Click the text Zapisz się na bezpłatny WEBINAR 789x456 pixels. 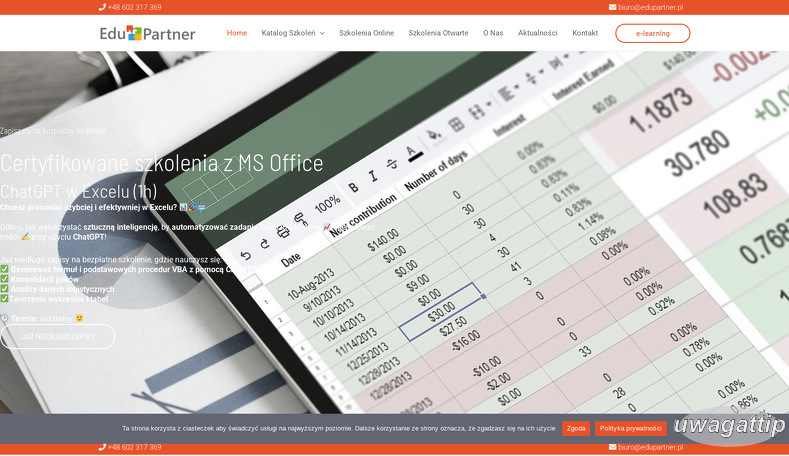(53, 131)
